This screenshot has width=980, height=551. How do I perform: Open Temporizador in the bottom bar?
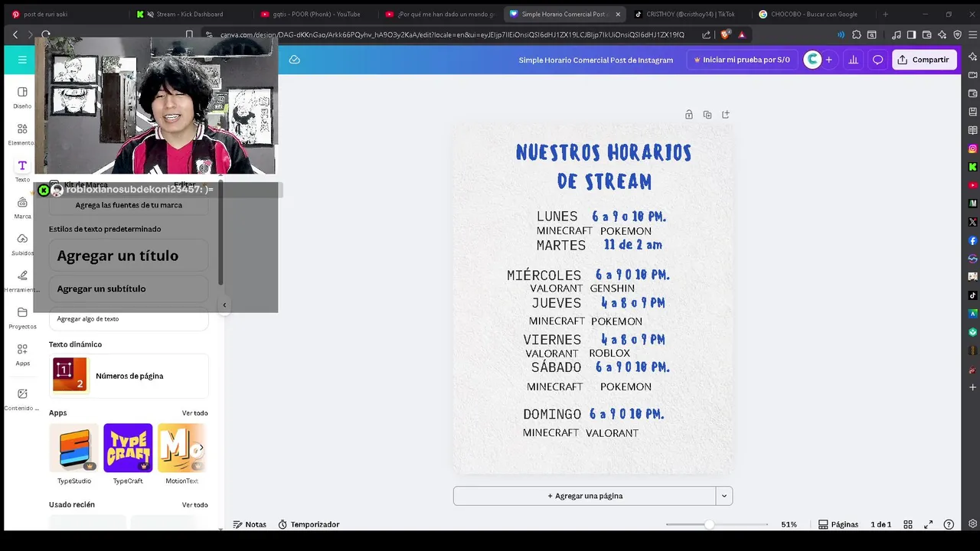(x=309, y=524)
